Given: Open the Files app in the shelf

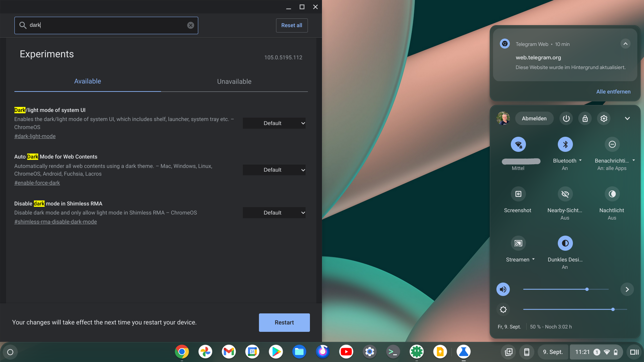Looking at the screenshot, I should [x=299, y=352].
